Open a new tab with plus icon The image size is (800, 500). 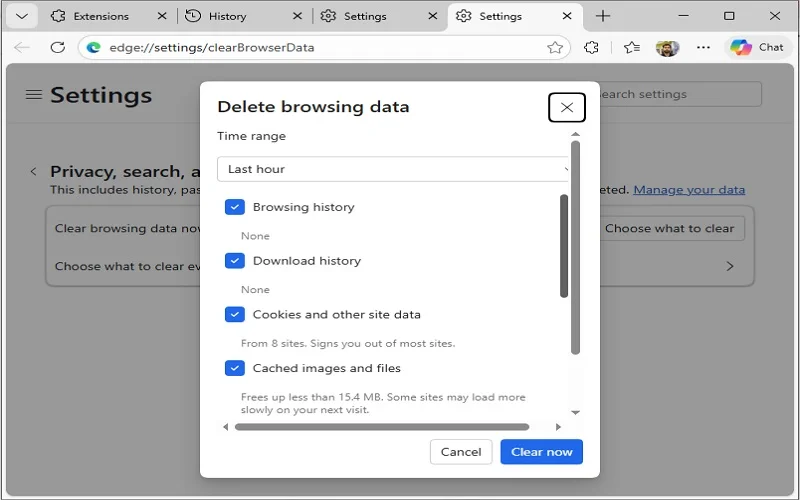coord(603,16)
